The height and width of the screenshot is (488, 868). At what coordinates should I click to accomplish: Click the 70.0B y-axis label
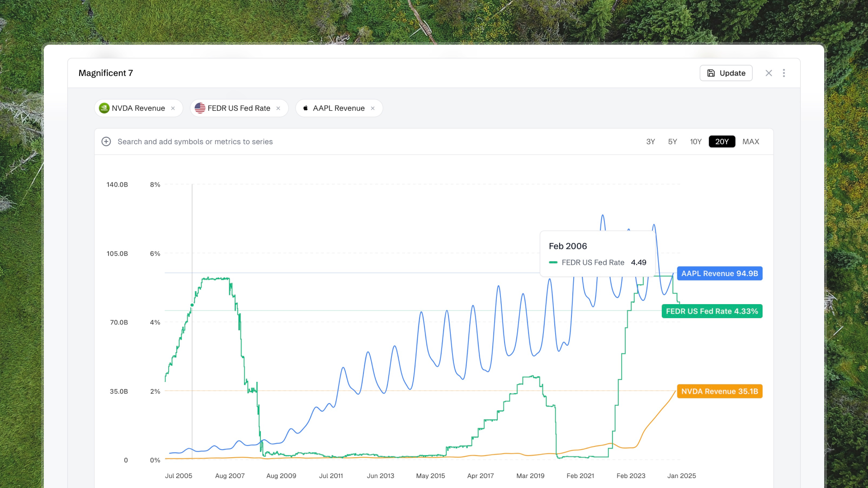[x=119, y=323]
